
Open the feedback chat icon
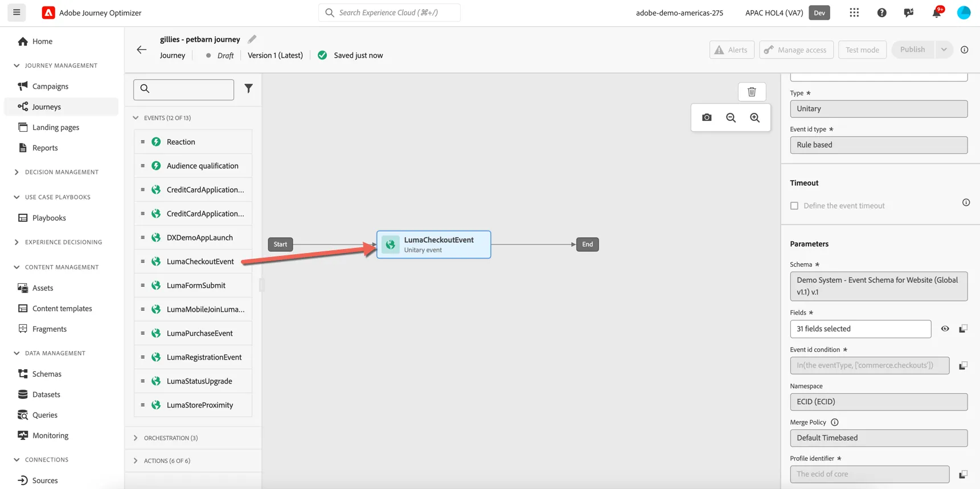pos(909,13)
